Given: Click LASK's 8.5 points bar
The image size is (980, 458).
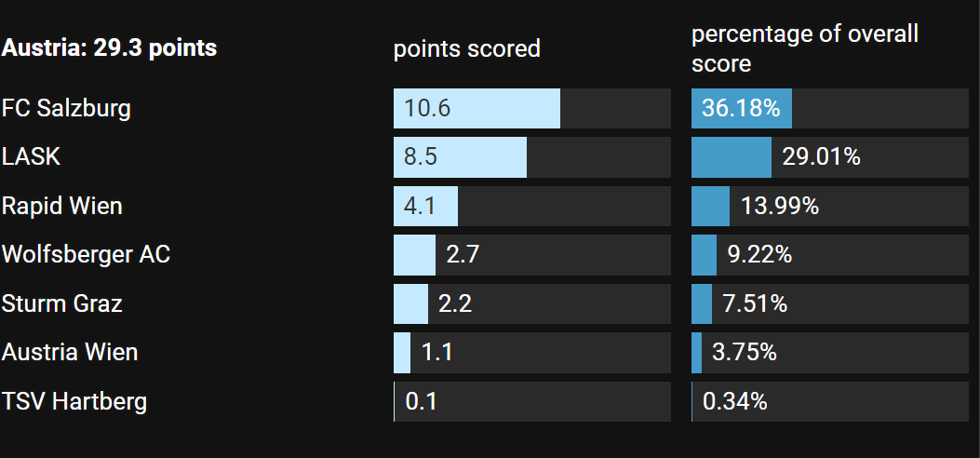Looking at the screenshot, I should (x=460, y=156).
